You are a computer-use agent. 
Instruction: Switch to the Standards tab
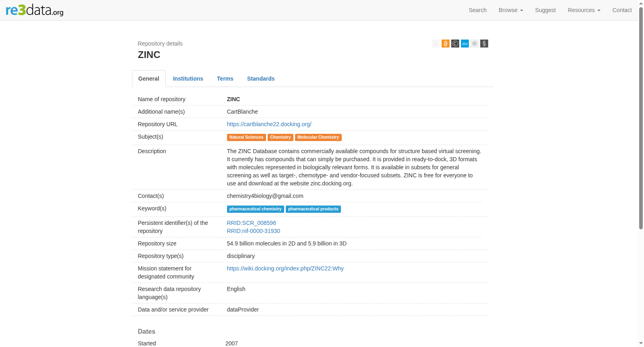point(261,79)
